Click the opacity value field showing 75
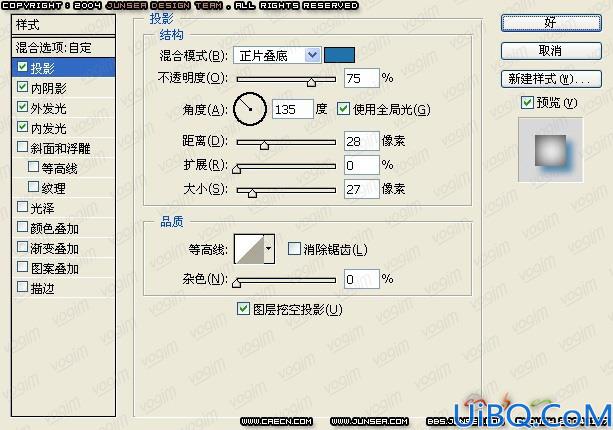 [x=362, y=78]
